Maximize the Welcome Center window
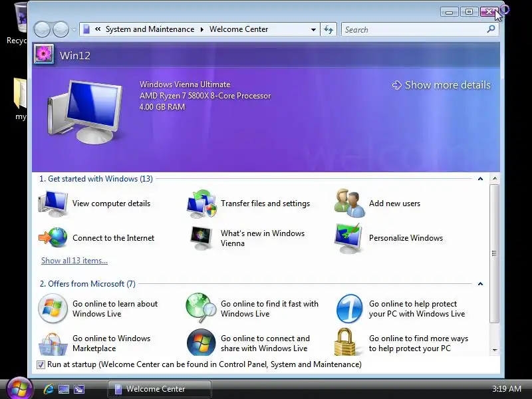The width and height of the screenshot is (532, 399). click(x=469, y=12)
